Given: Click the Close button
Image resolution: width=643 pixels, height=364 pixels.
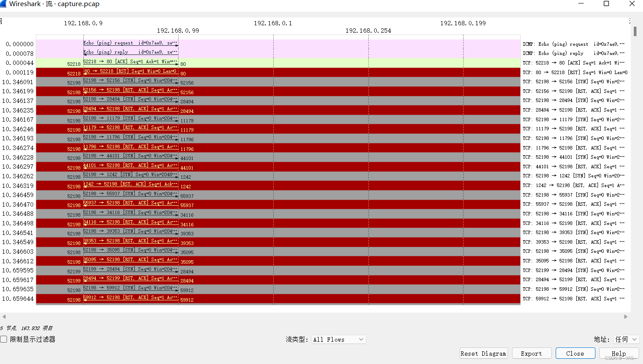Looking at the screenshot, I should click(x=575, y=354).
